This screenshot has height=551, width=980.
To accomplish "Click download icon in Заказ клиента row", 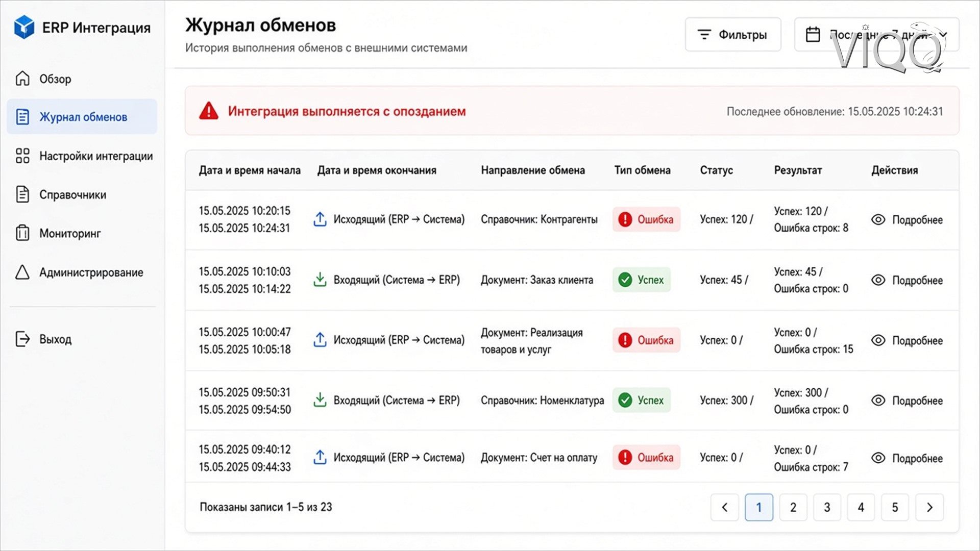I will point(320,280).
